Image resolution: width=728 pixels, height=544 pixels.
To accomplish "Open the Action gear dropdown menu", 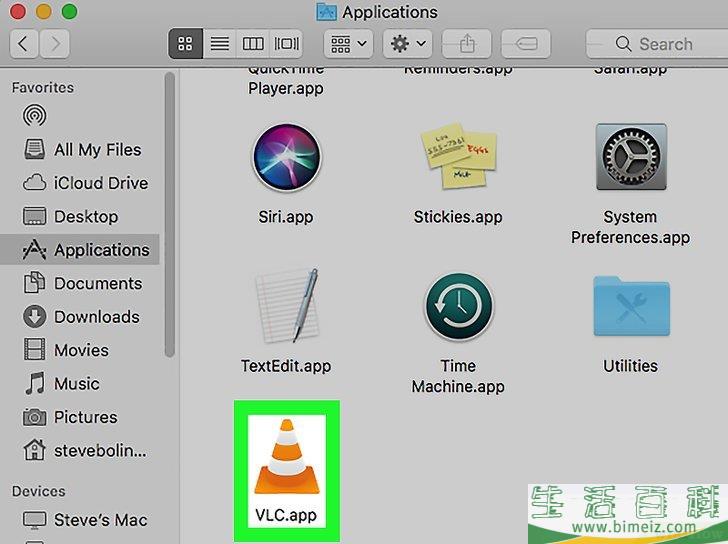I will [x=406, y=44].
